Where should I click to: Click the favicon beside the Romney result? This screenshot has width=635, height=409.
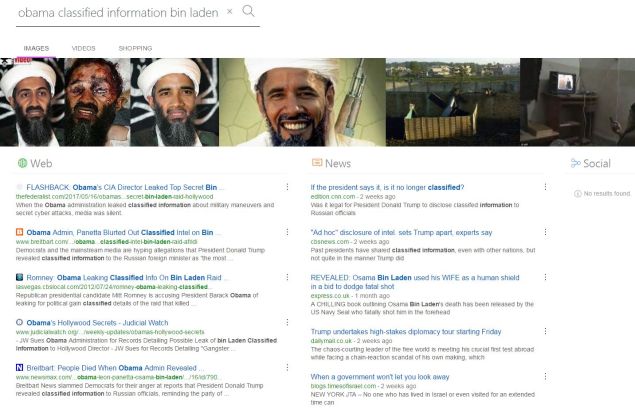[19, 277]
